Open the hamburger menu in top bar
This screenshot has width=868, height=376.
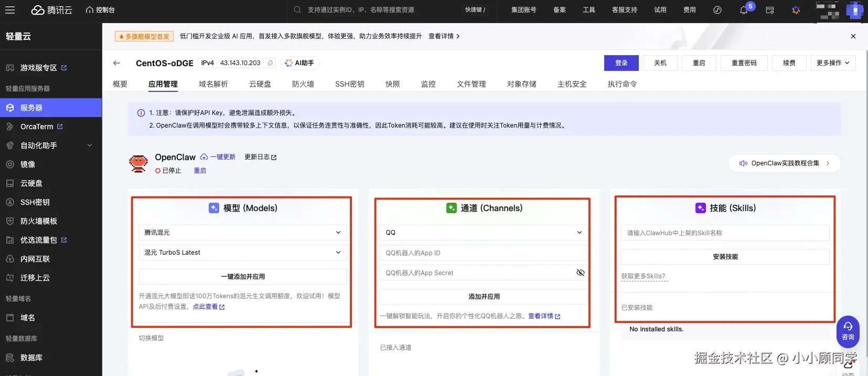coord(10,10)
